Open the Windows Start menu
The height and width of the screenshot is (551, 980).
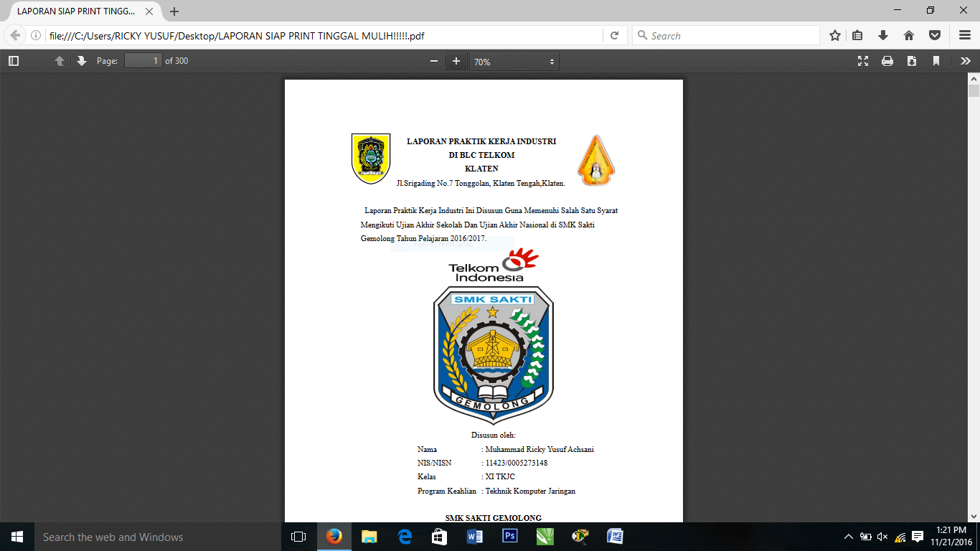click(17, 537)
